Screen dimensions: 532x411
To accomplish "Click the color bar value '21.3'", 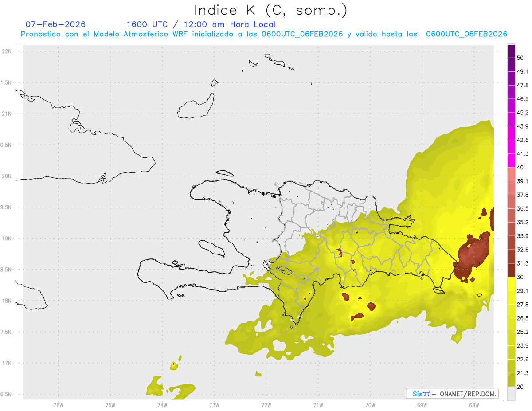I will pos(523,373).
